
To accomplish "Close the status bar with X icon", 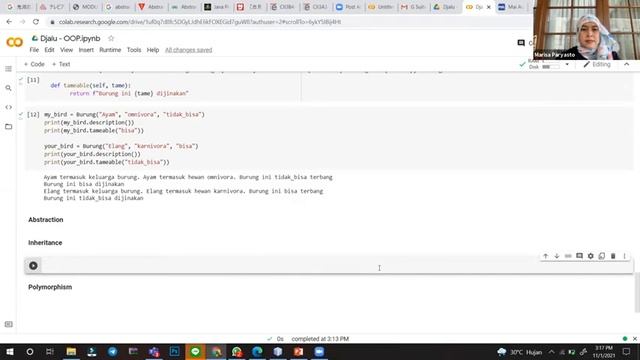I will coord(635,339).
